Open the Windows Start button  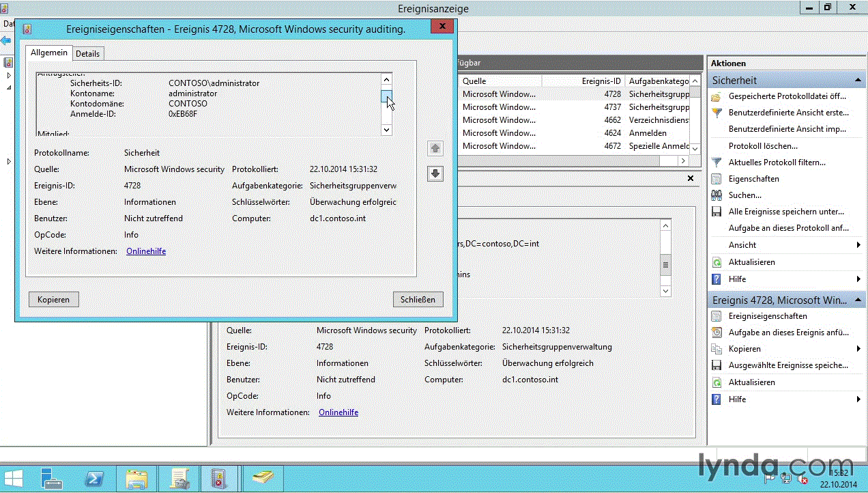click(x=14, y=479)
